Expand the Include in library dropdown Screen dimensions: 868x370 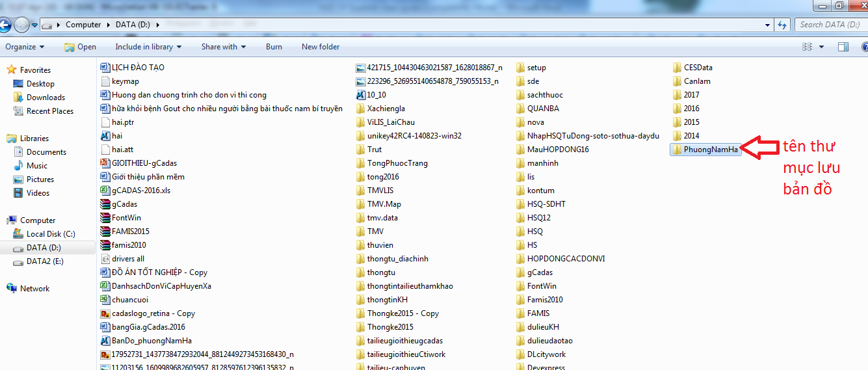(x=148, y=47)
